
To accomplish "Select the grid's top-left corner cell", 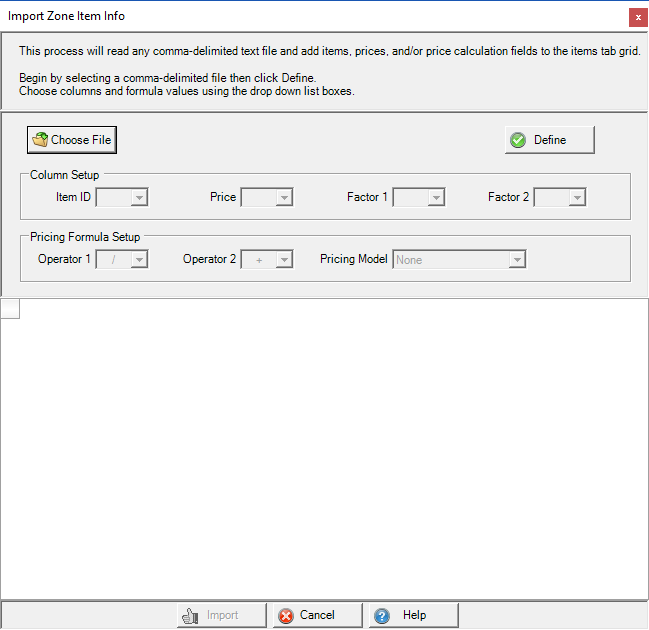I will [10, 309].
